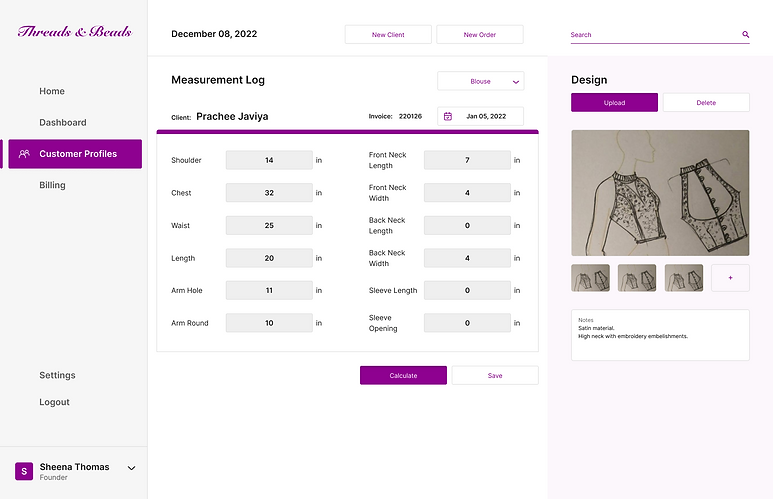Open the calendar icon beside Jan 05, 2022
The image size is (773, 499).
(448, 116)
